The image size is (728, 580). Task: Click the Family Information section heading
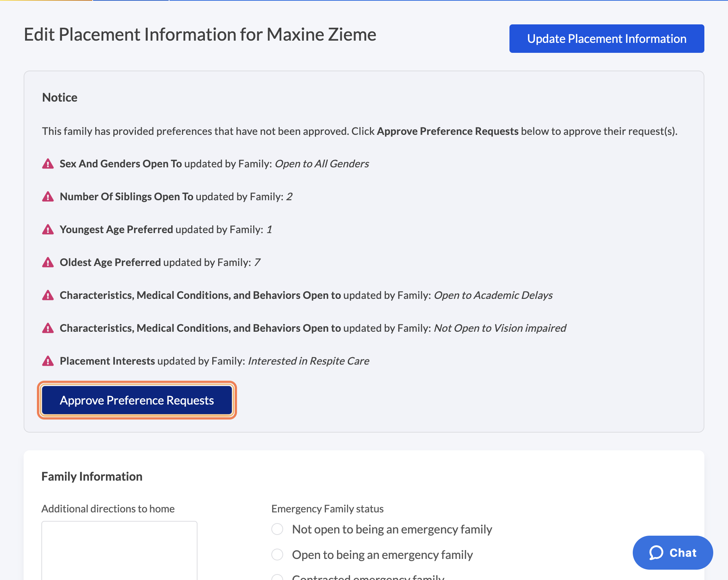point(92,477)
